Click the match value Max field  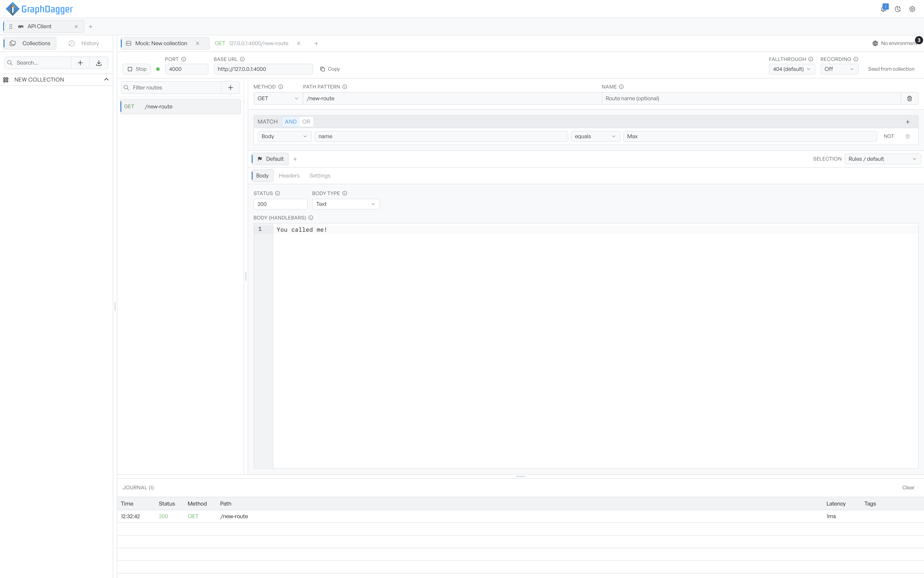pos(749,136)
